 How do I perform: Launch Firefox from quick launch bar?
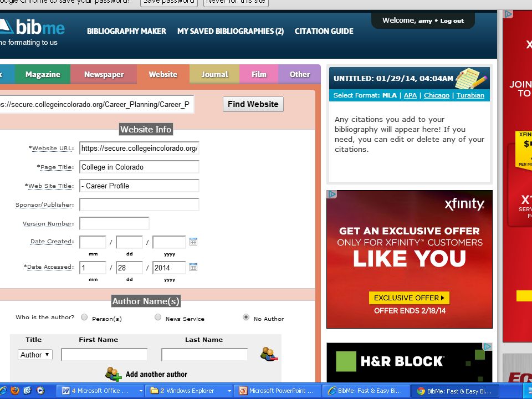pos(14,391)
